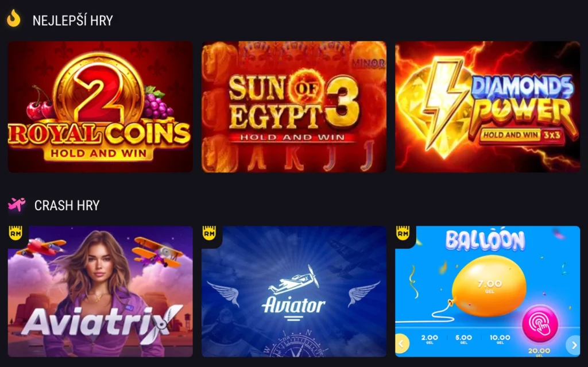The width and height of the screenshot is (588, 367).
Task: Click the Crash hry section heading
Action: pyautogui.click(x=67, y=205)
